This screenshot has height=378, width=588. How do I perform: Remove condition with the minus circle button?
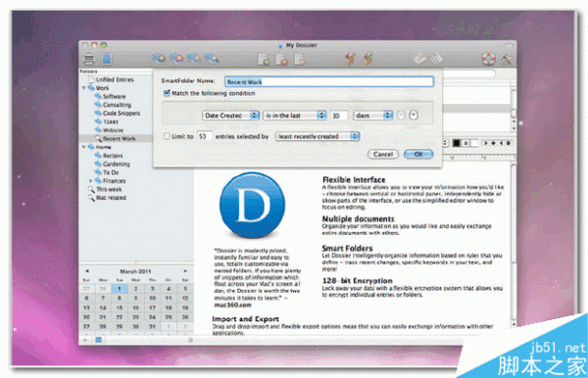click(401, 115)
